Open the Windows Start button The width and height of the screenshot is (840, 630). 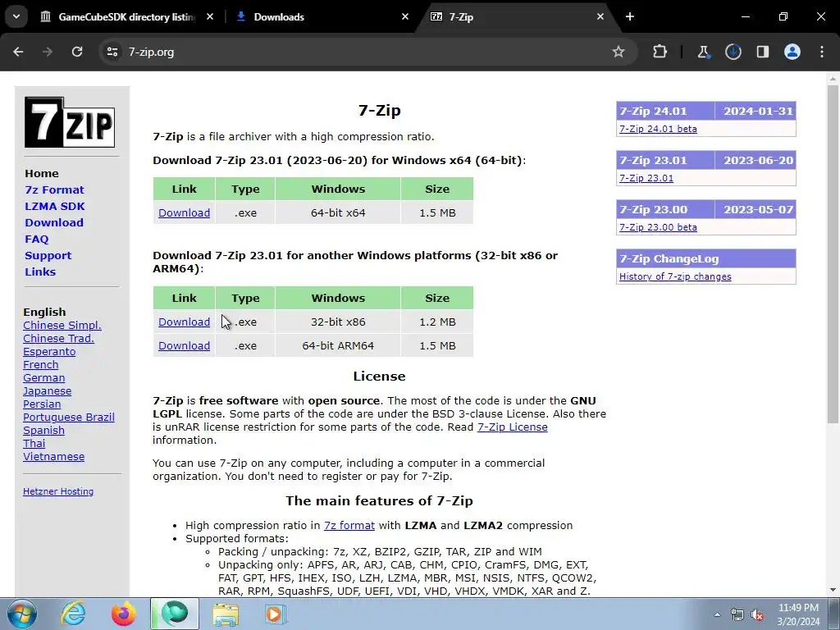tap(22, 614)
